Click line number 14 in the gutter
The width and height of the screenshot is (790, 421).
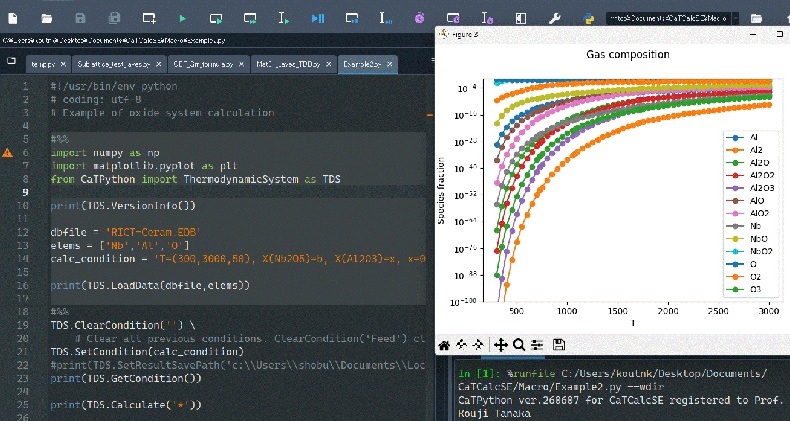pos(24,259)
